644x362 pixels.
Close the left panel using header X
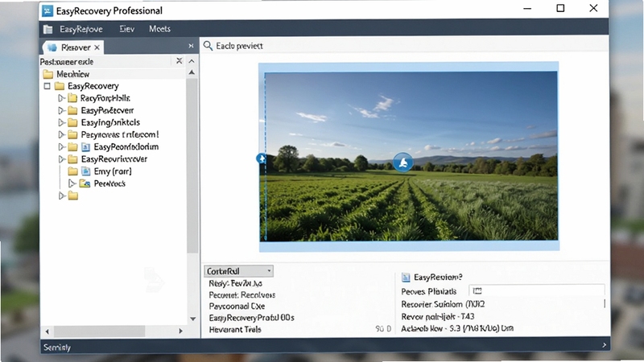191,46
